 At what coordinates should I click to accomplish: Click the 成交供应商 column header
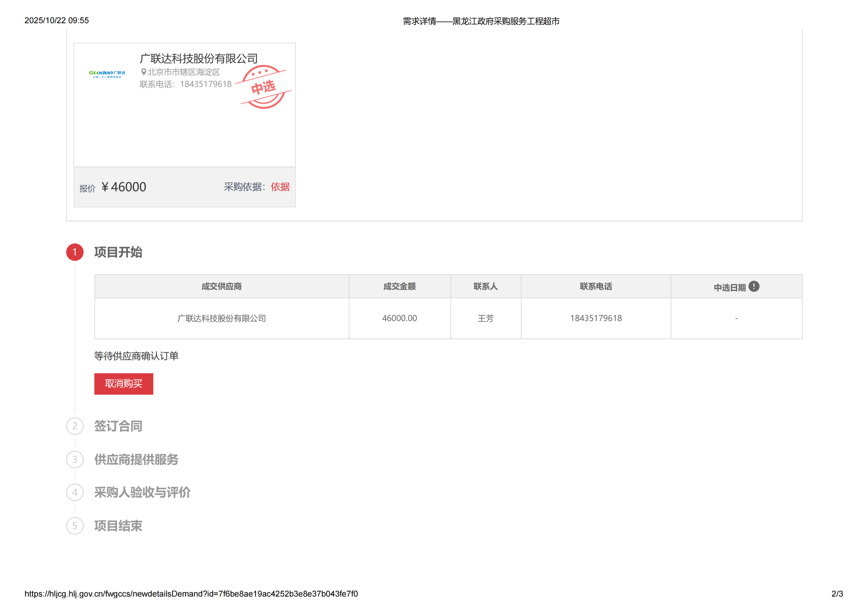(x=221, y=286)
